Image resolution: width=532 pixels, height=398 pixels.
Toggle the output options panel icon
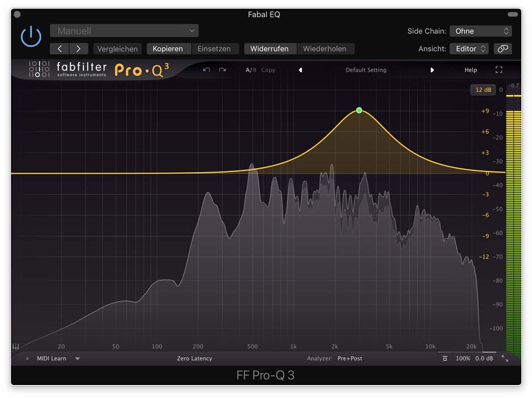[445, 358]
